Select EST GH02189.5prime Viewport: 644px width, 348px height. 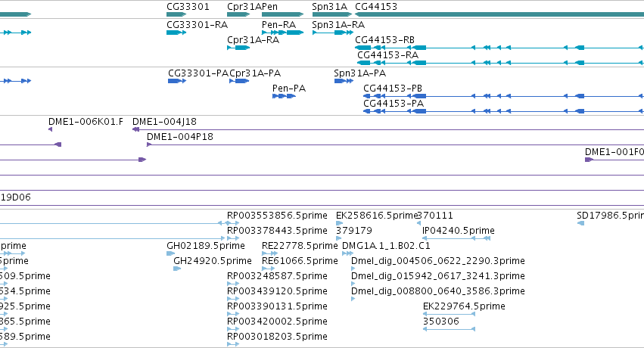coord(206,246)
